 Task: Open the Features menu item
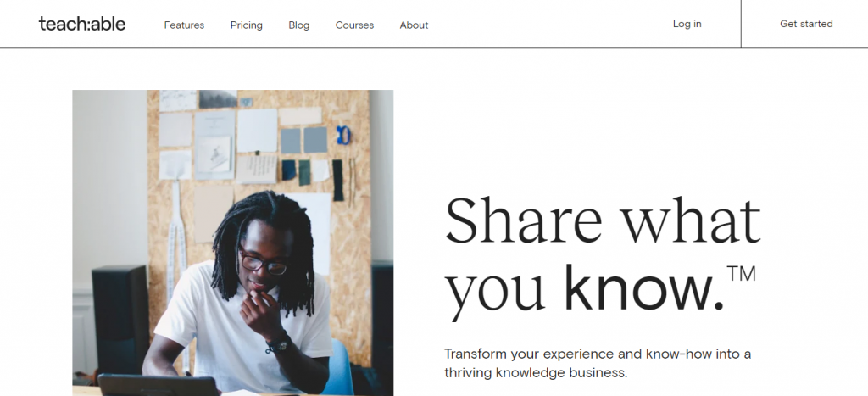[x=184, y=25]
